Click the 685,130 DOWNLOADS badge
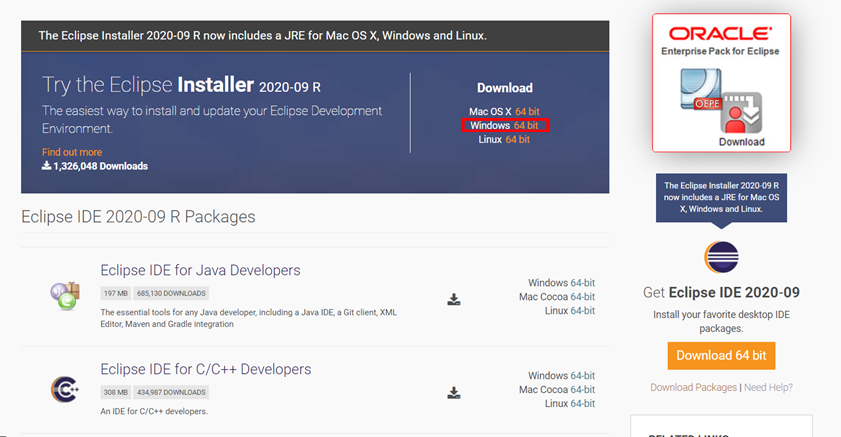841x437 pixels. tap(171, 293)
